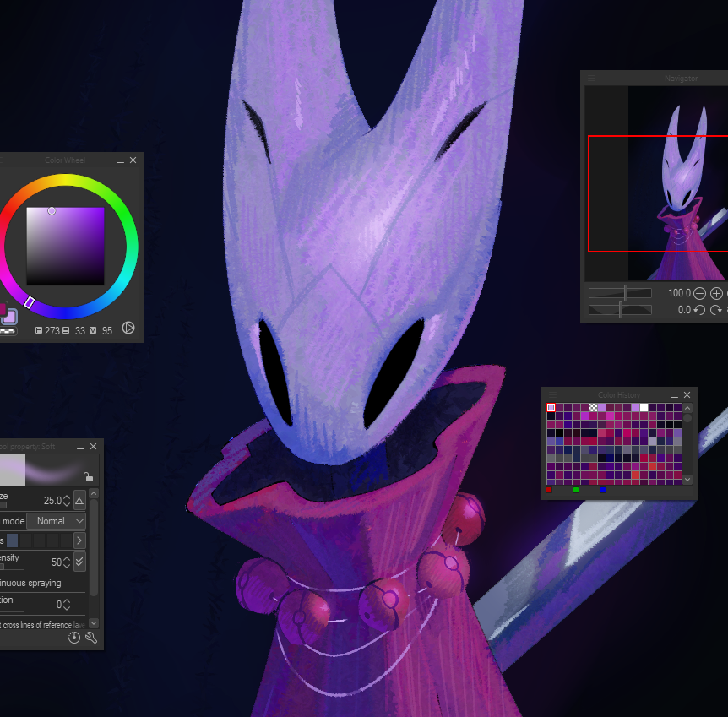Click the 'inuous spraying' label
Screen dimensions: 728x717
click(x=30, y=583)
